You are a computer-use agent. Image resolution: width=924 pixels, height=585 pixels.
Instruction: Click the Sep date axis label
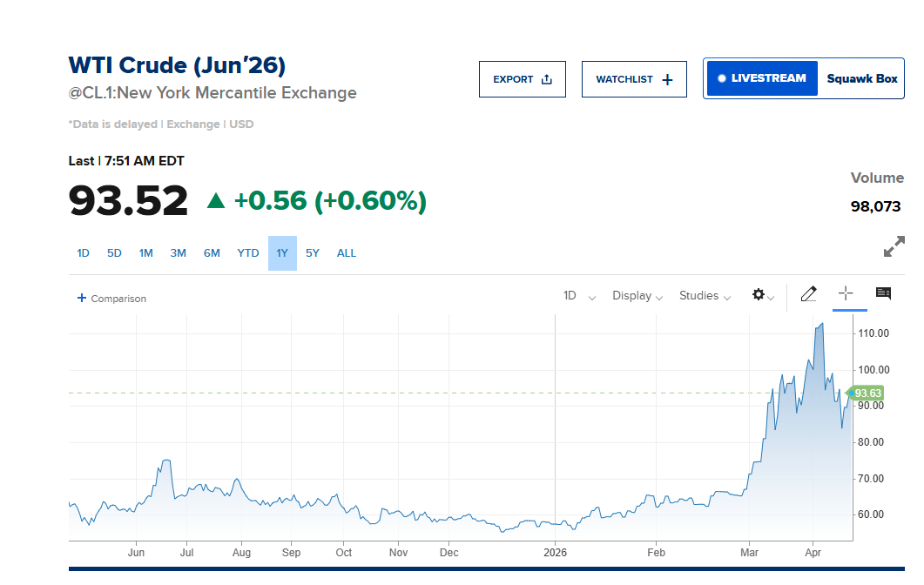291,553
